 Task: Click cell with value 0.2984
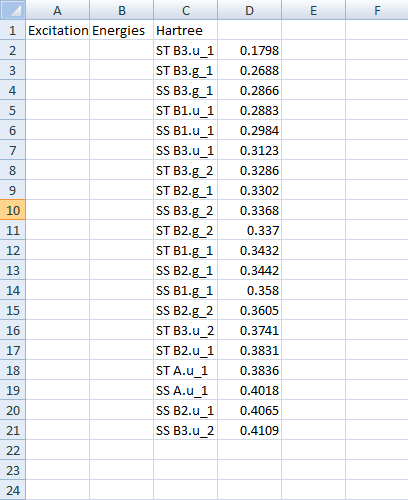tap(249, 130)
